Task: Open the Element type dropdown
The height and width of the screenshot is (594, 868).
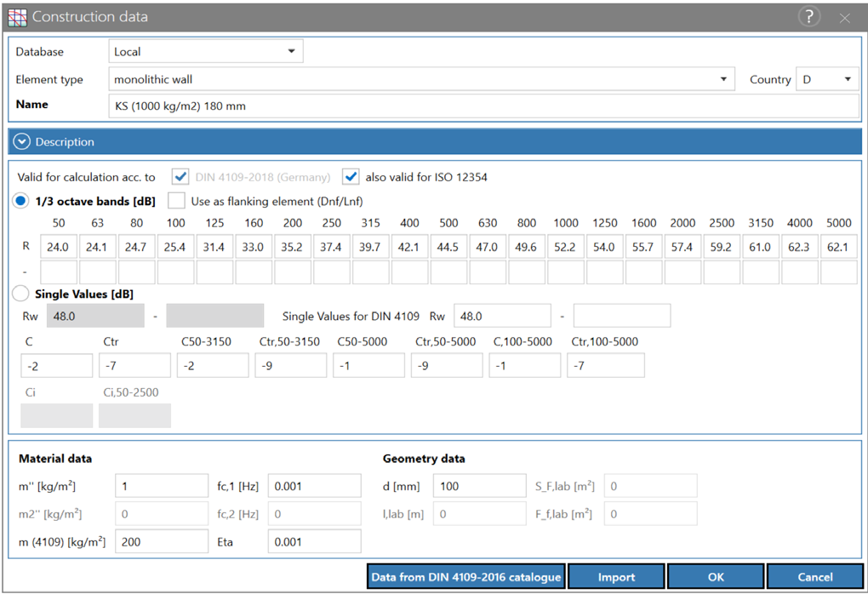Action: (x=421, y=79)
